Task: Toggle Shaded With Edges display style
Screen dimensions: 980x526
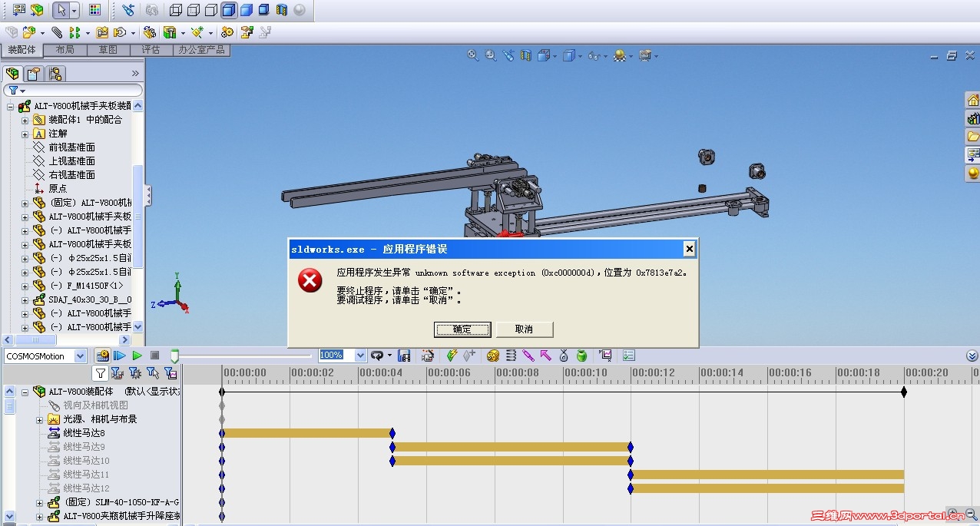Action: pyautogui.click(x=229, y=10)
